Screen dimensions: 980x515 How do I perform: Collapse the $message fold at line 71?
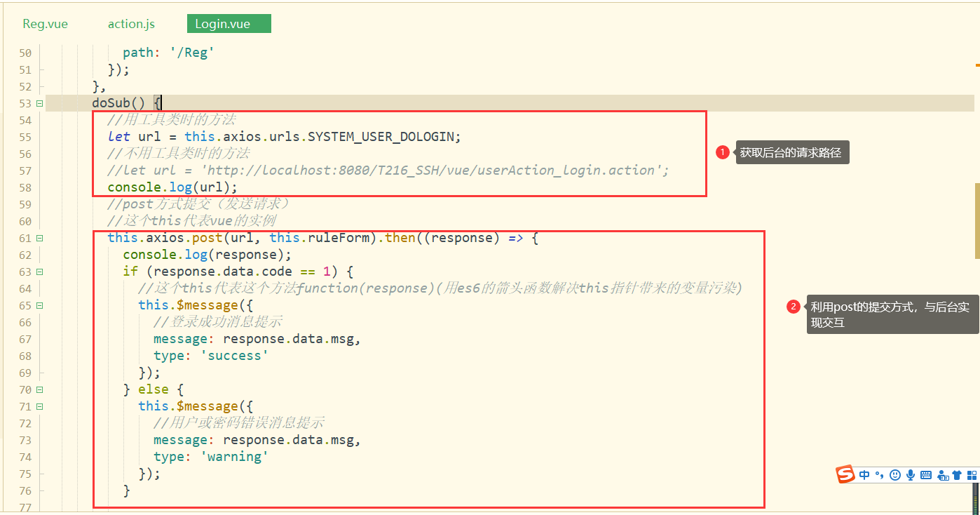[39, 406]
